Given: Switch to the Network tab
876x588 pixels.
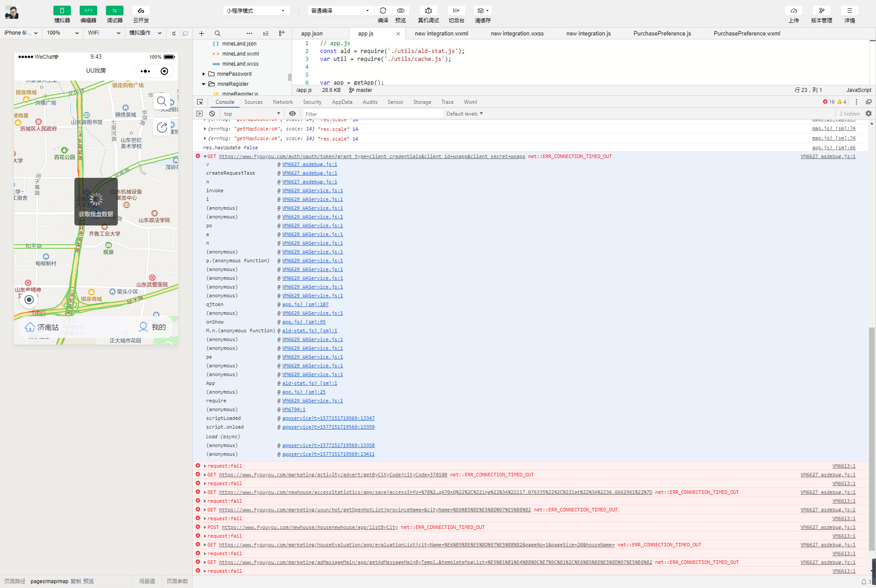Looking at the screenshot, I should pyautogui.click(x=282, y=102).
